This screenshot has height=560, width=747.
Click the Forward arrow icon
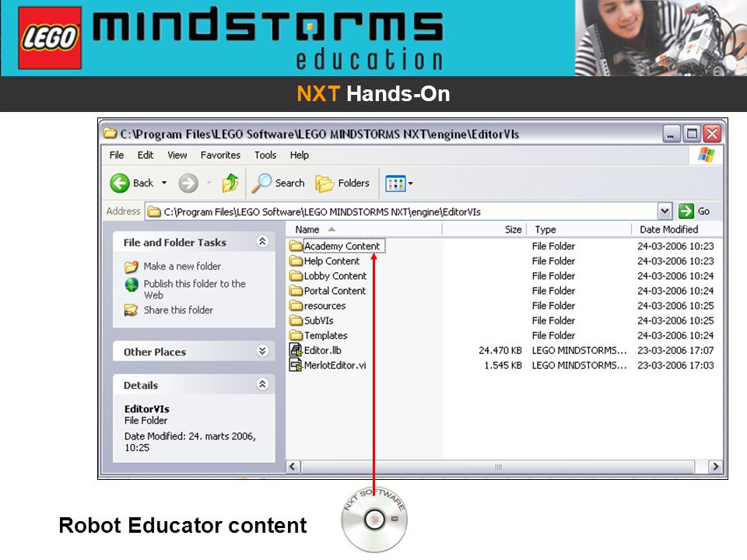coord(188,183)
